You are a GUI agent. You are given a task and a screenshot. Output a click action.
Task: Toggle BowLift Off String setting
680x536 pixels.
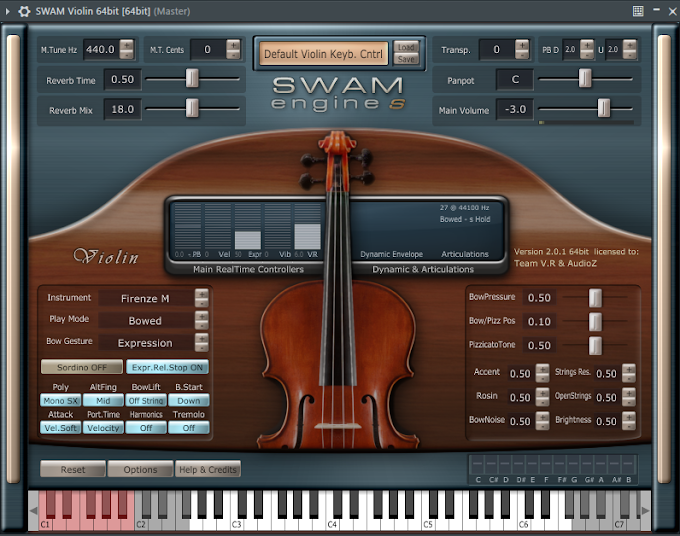tap(146, 401)
